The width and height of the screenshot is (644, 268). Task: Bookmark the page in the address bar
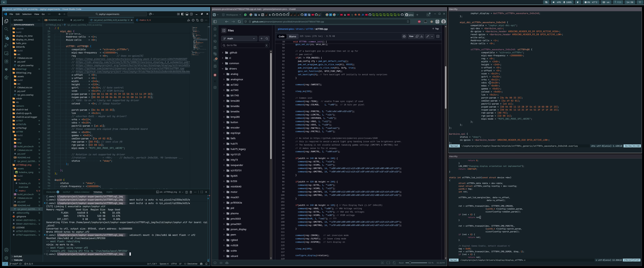(x=408, y=22)
